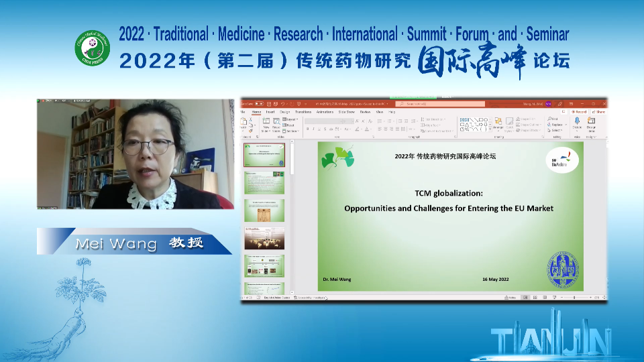Screen dimensions: 644x362
Task: Expand the Layout dropdown
Action: tap(290, 119)
